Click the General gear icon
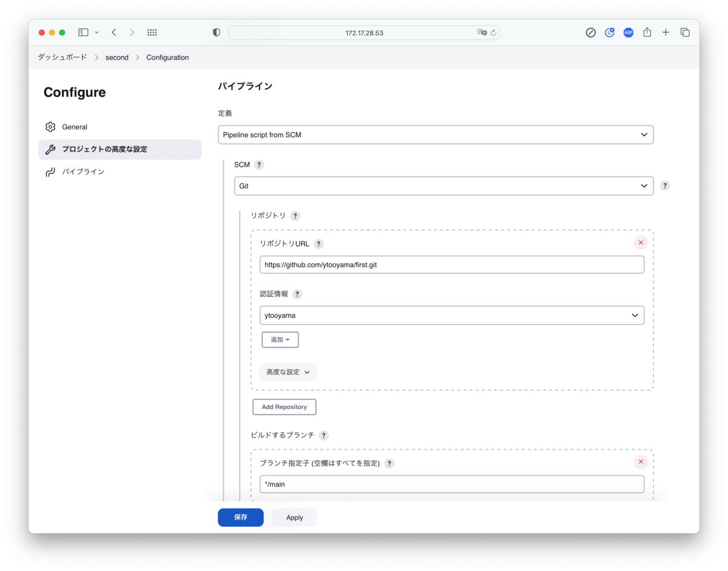This screenshot has width=728, height=571. [x=50, y=127]
